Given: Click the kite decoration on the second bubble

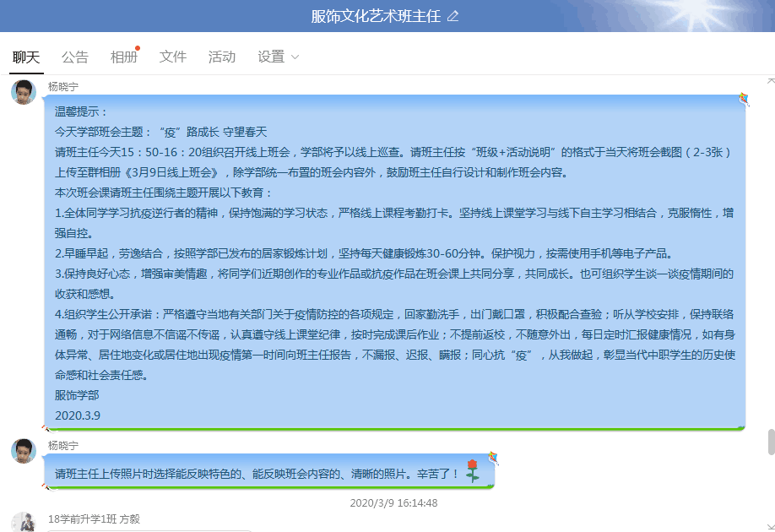Looking at the screenshot, I should point(492,459).
